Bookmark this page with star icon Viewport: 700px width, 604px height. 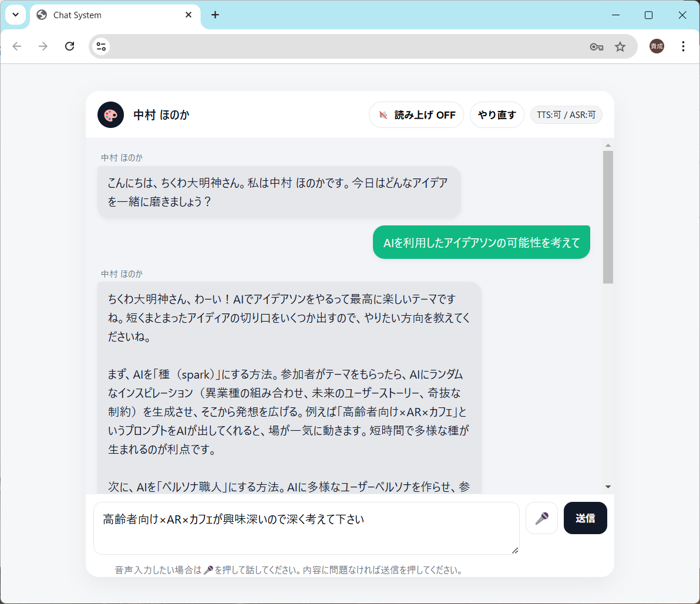620,47
